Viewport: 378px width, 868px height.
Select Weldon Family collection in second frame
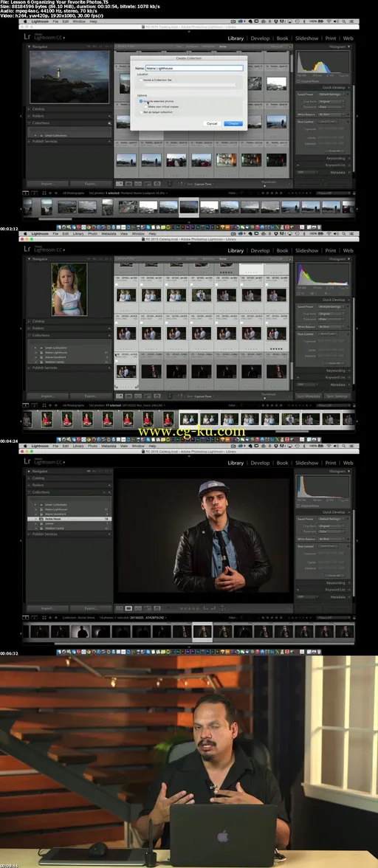pyautogui.click(x=69, y=361)
